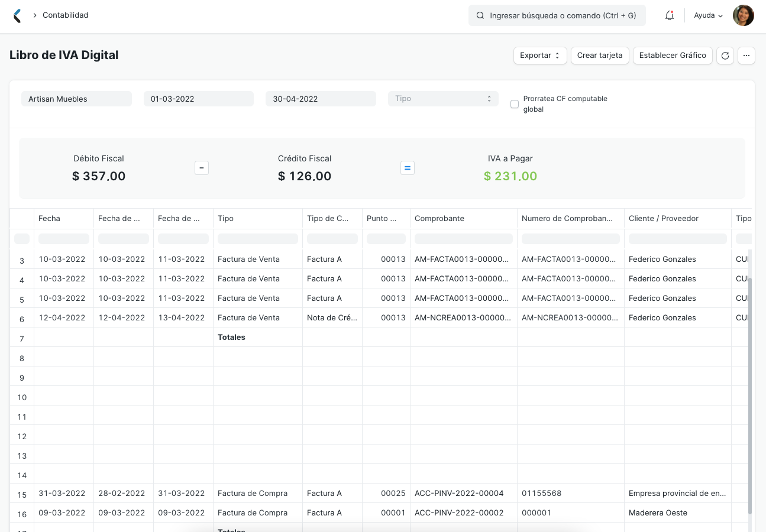Image resolution: width=766 pixels, height=532 pixels.
Task: Select row number 10
Action: click(x=22, y=396)
